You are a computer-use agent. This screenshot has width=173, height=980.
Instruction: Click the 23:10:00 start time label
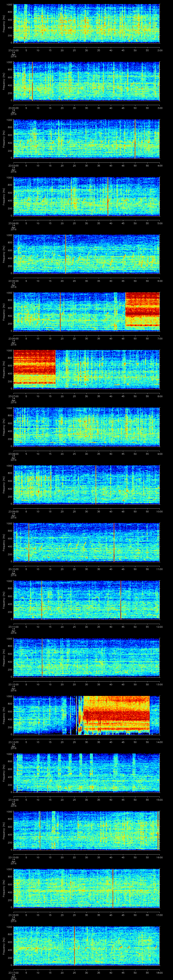tap(13, 569)
